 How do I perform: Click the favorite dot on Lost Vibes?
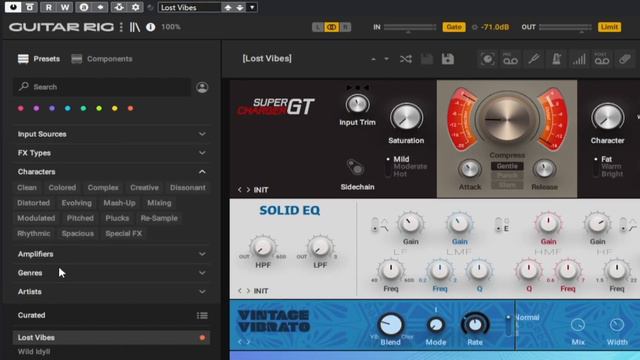point(202,338)
